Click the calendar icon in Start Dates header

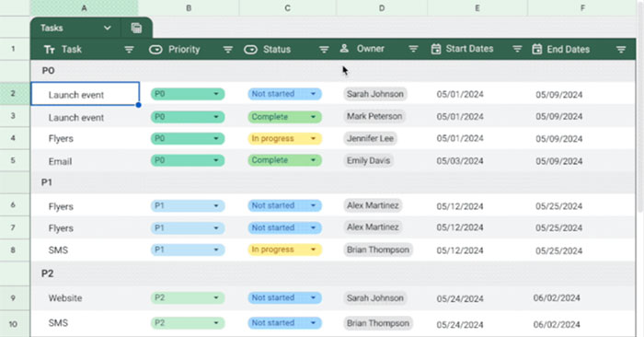(x=436, y=49)
